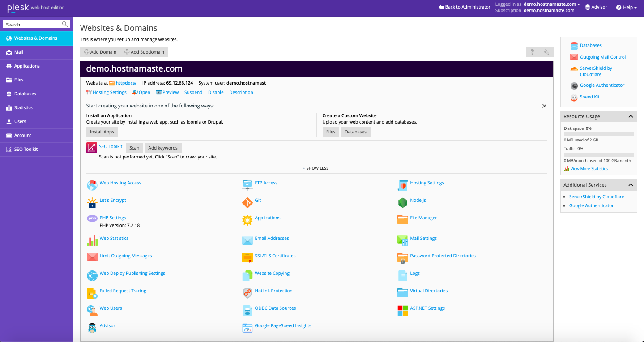The height and width of the screenshot is (342, 644).
Task: Click the Let's Encrypt padlock icon
Action: point(92,203)
